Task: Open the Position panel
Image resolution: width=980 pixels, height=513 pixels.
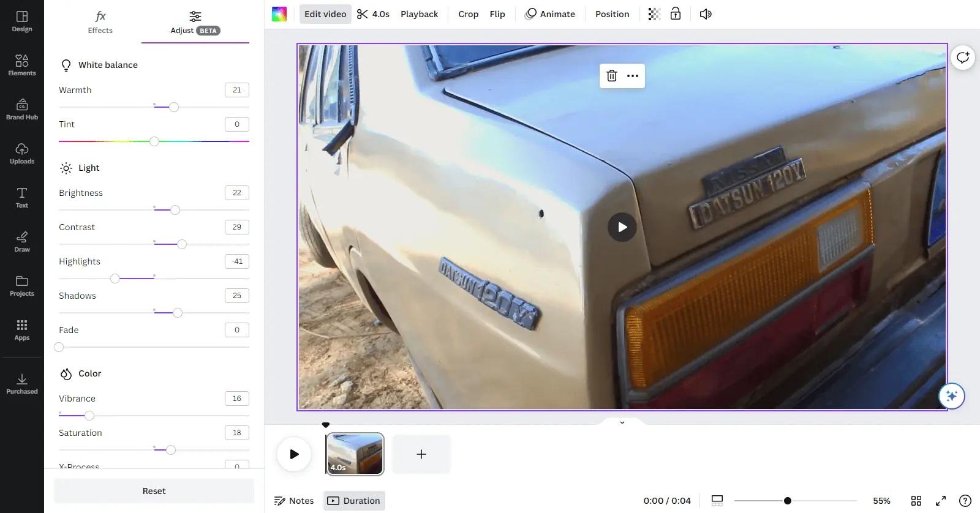Action: [x=612, y=14]
